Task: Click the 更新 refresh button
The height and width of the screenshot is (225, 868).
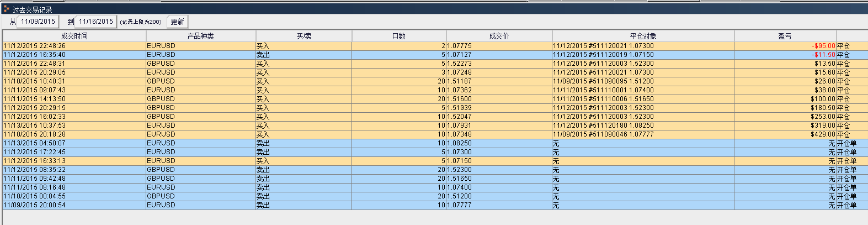Action: coord(177,22)
